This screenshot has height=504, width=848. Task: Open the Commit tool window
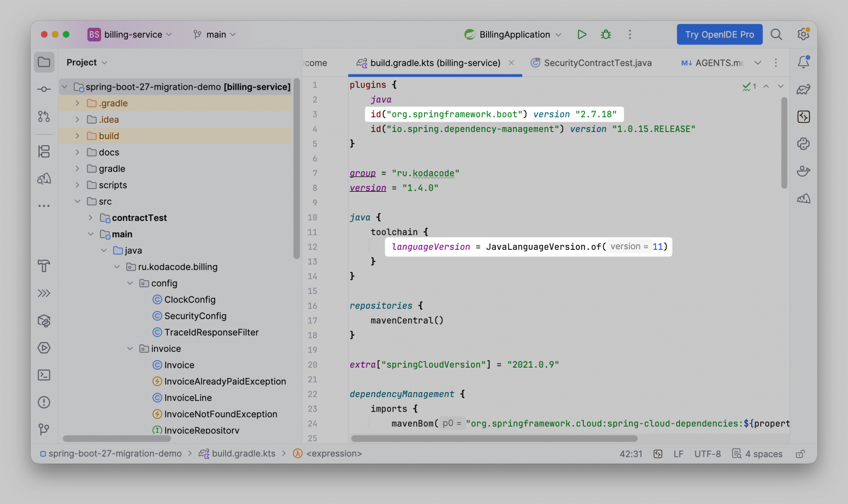(x=44, y=89)
